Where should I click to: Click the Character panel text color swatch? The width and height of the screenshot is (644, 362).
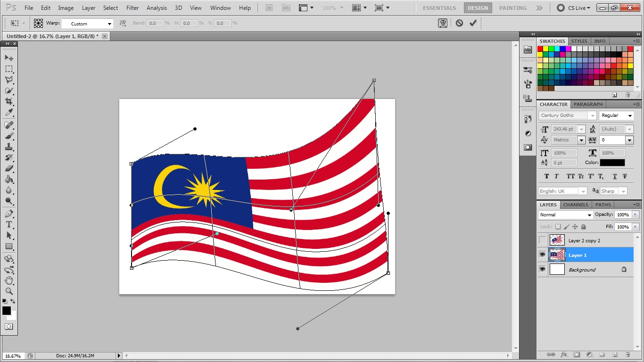click(612, 163)
